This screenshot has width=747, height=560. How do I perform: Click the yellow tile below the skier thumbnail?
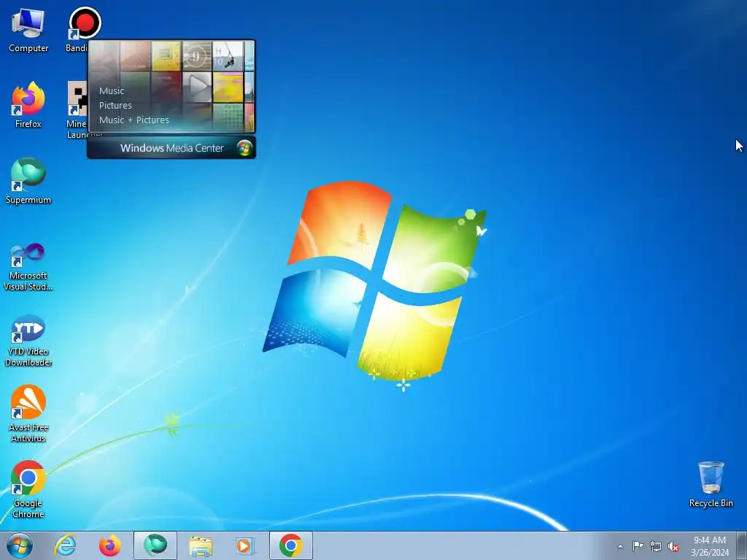228,87
